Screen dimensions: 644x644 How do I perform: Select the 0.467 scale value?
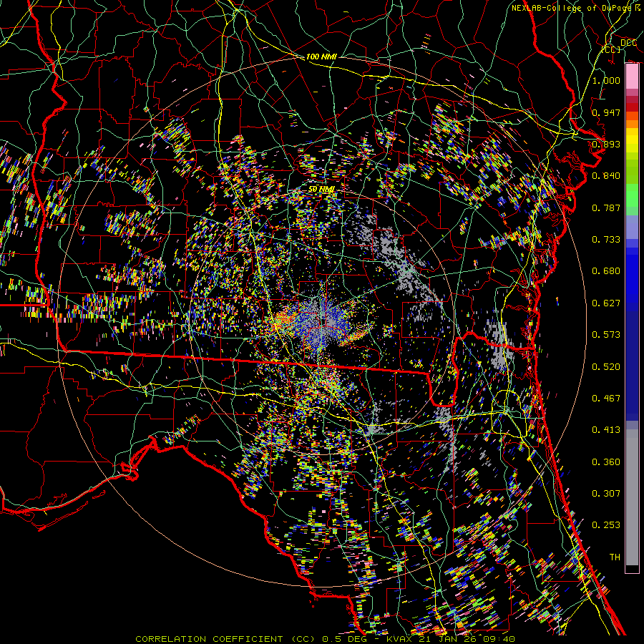click(x=606, y=398)
